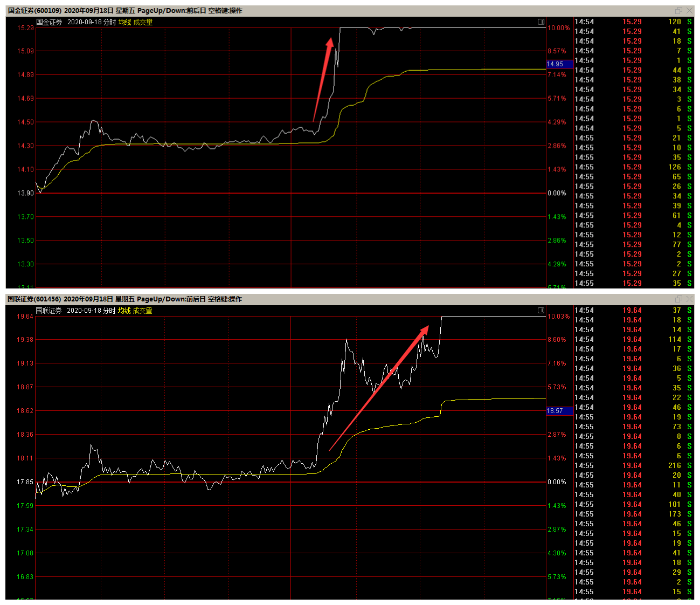Click the 10.03% axis label in 国联证券 chart
Image resolution: width=700 pixels, height=605 pixels.
click(558, 317)
